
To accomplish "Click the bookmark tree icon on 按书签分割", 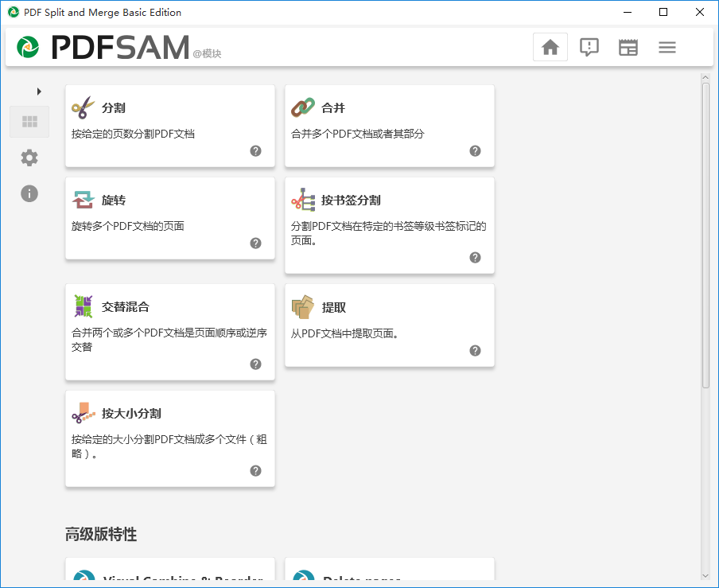I will tap(303, 200).
